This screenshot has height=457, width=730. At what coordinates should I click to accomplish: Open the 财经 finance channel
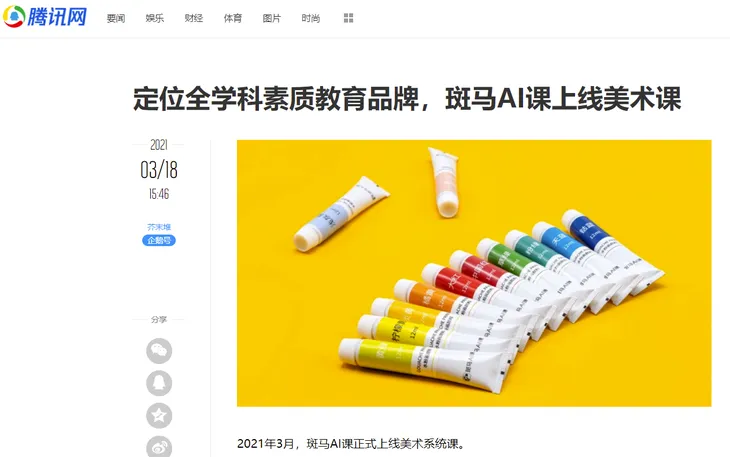pyautogui.click(x=194, y=18)
